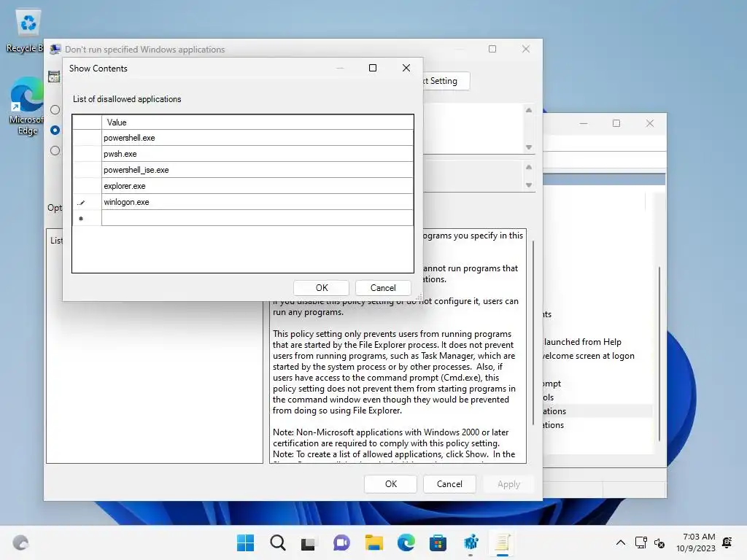Open the network status tray icon
The width and height of the screenshot is (747, 560).
pyautogui.click(x=640, y=542)
